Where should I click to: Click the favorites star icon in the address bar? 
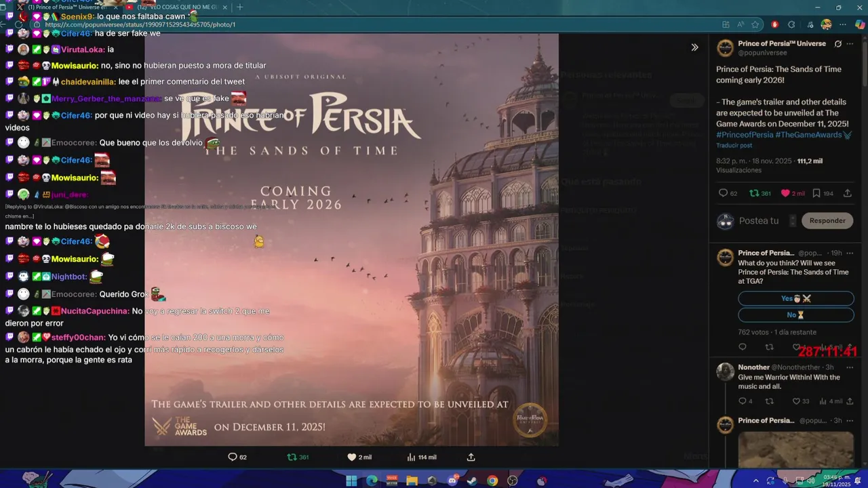pyautogui.click(x=755, y=24)
